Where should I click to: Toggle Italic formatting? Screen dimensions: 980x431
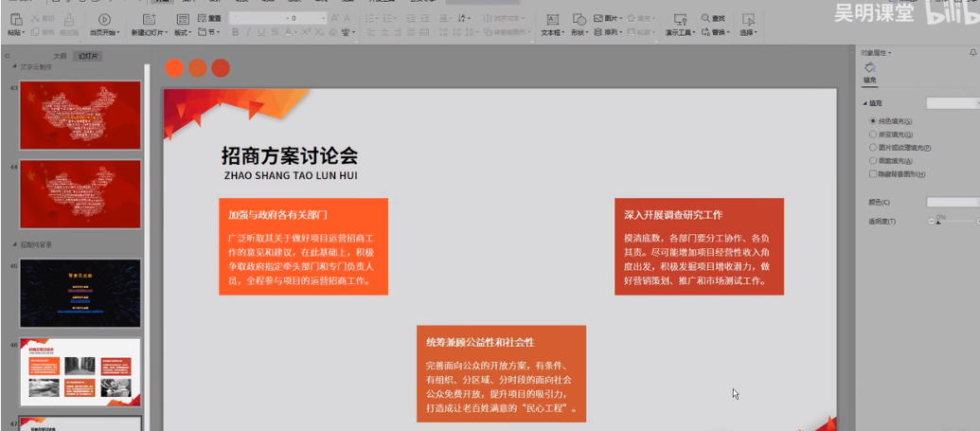coord(248,32)
